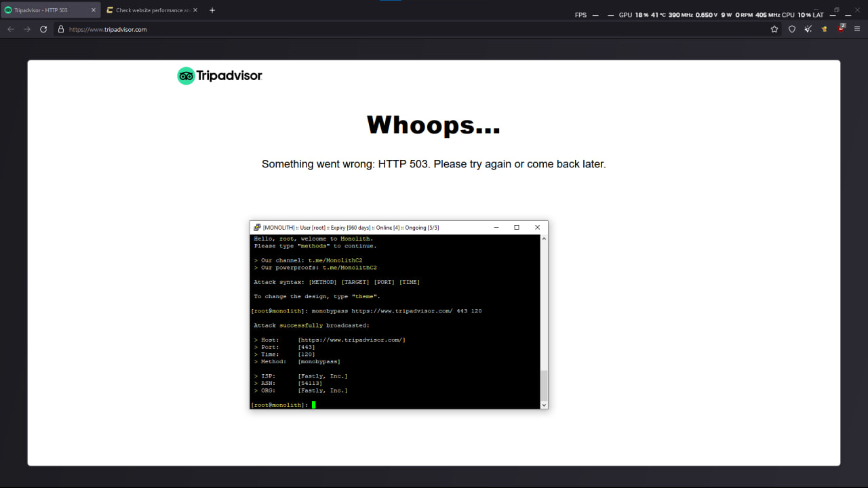Go back to the previous page
The width and height of the screenshot is (868, 488).
(10, 29)
